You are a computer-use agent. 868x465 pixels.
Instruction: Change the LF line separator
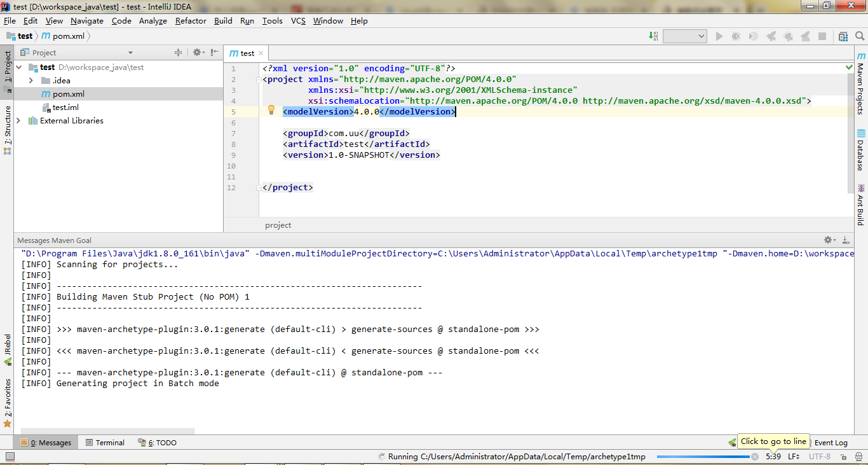(794, 457)
